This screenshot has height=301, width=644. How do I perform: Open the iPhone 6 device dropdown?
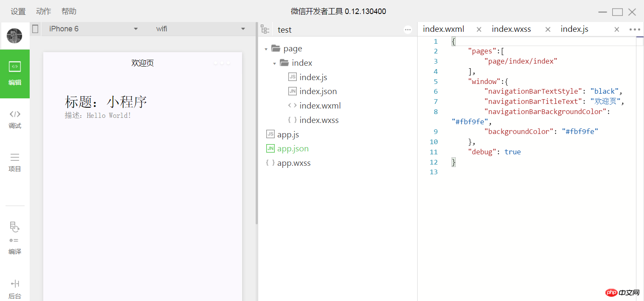point(93,29)
